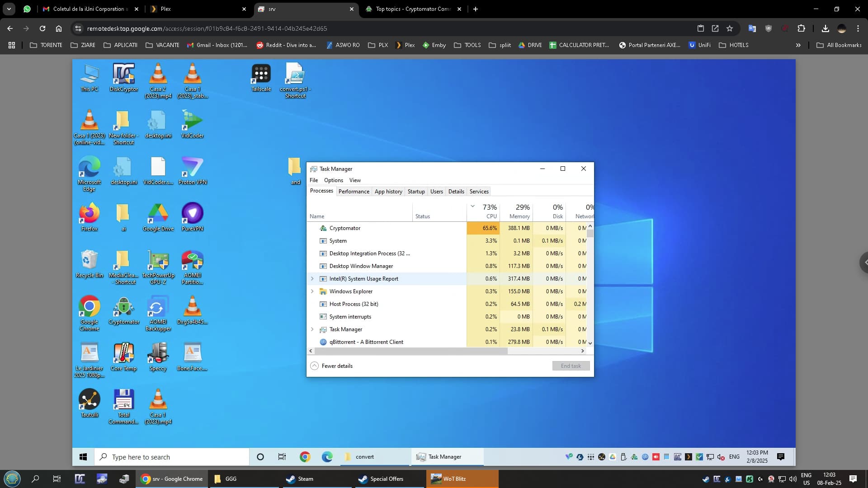This screenshot has height=488, width=868.
Task: Open TechPowerUp GPU-Z desktop shortcut
Action: pyautogui.click(x=158, y=267)
